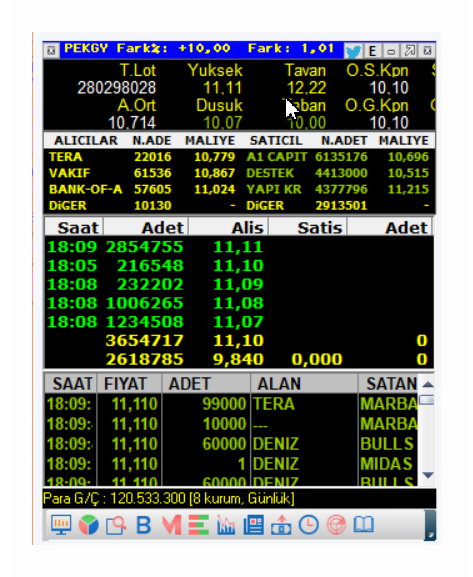Click the 9,840 yellow value
This screenshot has height=577, width=473.
pyautogui.click(x=239, y=360)
